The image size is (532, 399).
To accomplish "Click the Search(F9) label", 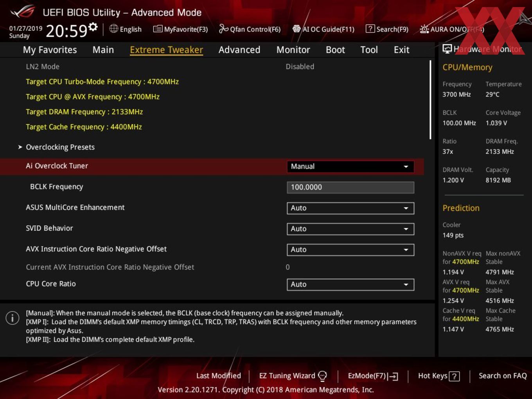I will click(392, 29).
